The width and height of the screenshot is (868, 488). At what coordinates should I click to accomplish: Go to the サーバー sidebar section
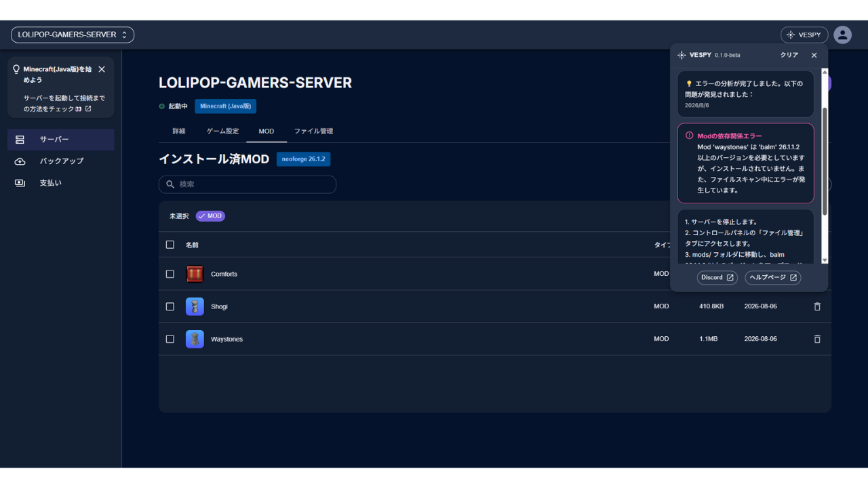(61, 140)
